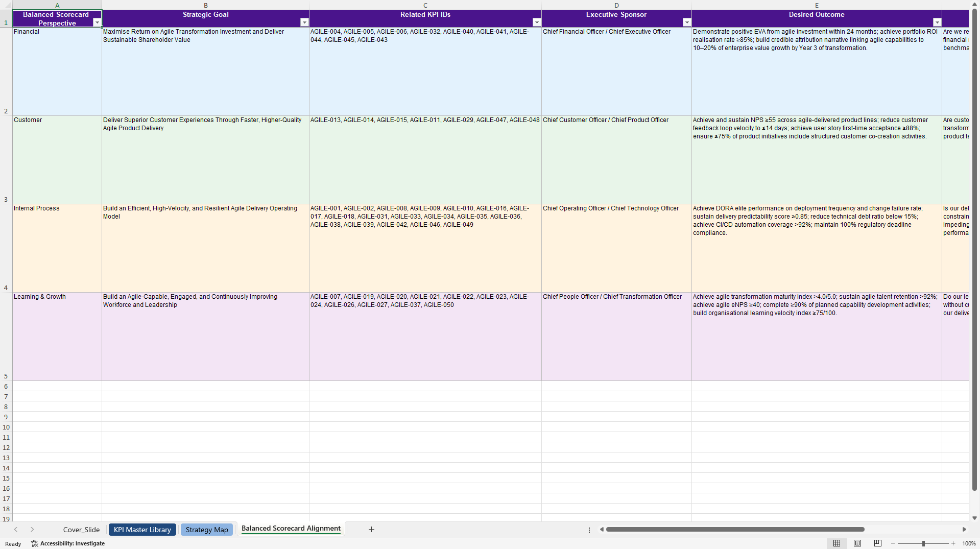
Task: Select Balanced Scorecard Alignment sheet tab
Action: [x=291, y=529]
